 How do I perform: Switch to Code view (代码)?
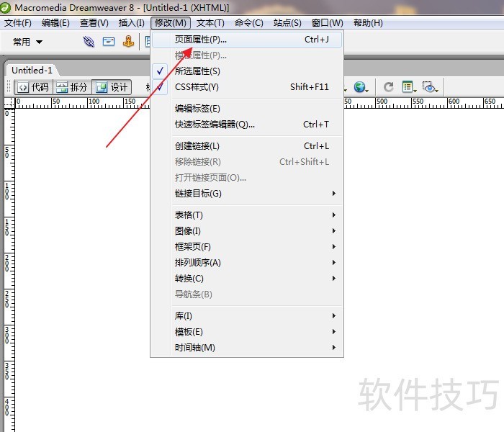click(33, 87)
